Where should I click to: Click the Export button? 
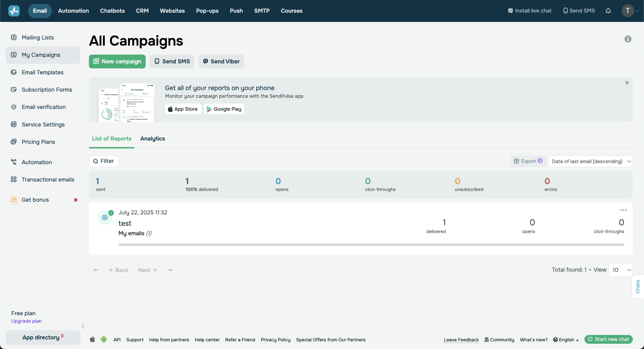[528, 161]
